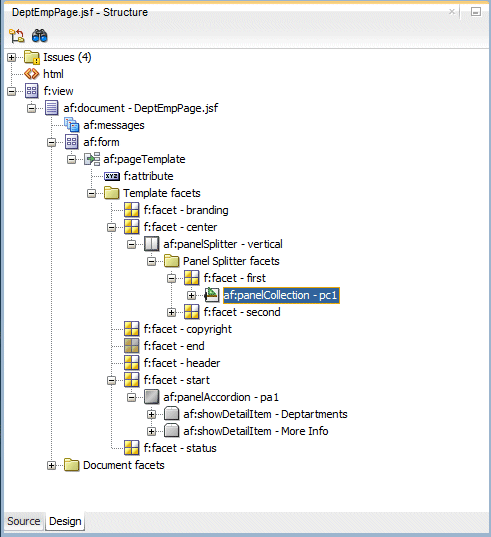Collapse the f:facet - first node
Screen dimensions: 491x537
pyautogui.click(x=171, y=278)
